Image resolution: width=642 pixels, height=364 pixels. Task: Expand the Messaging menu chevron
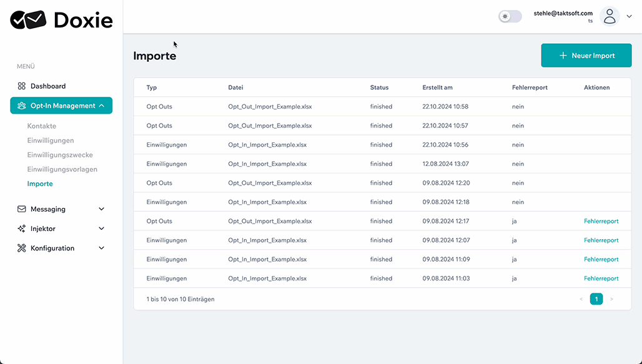pyautogui.click(x=102, y=209)
